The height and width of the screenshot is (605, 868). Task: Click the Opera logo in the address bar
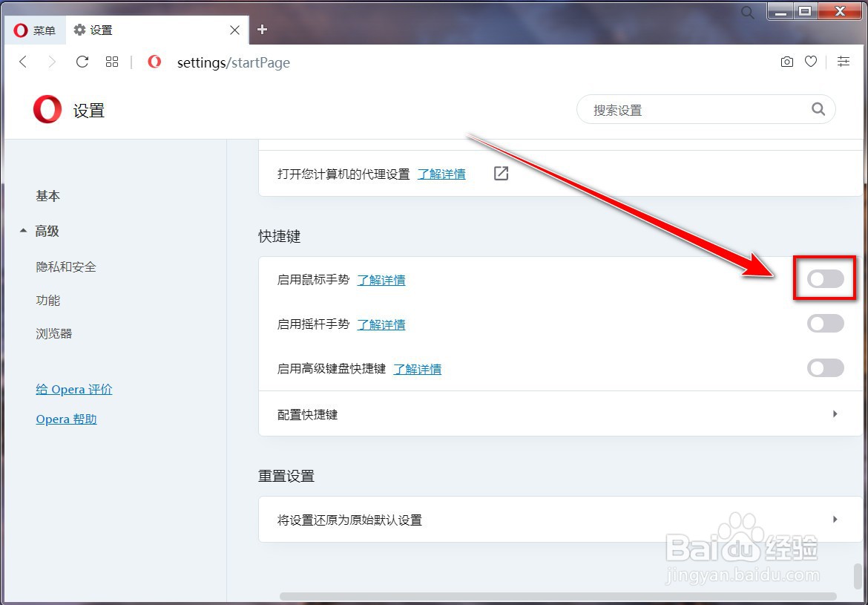(154, 62)
